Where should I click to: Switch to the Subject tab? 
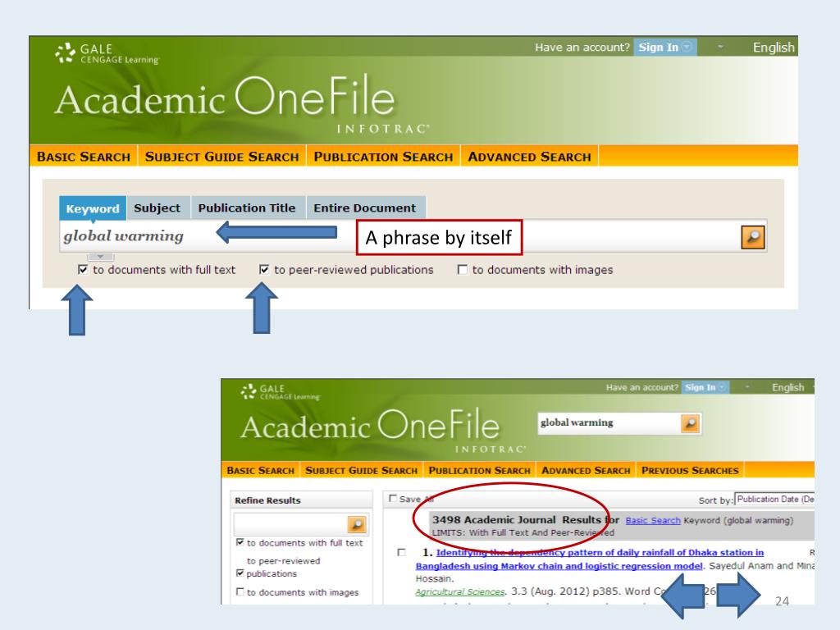click(x=157, y=208)
